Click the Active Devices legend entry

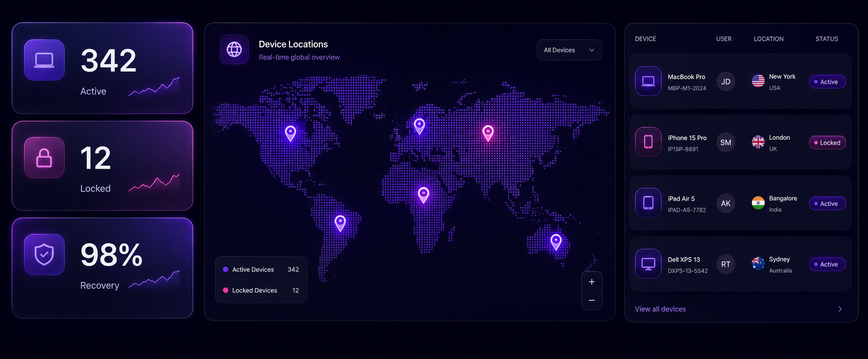(261, 270)
